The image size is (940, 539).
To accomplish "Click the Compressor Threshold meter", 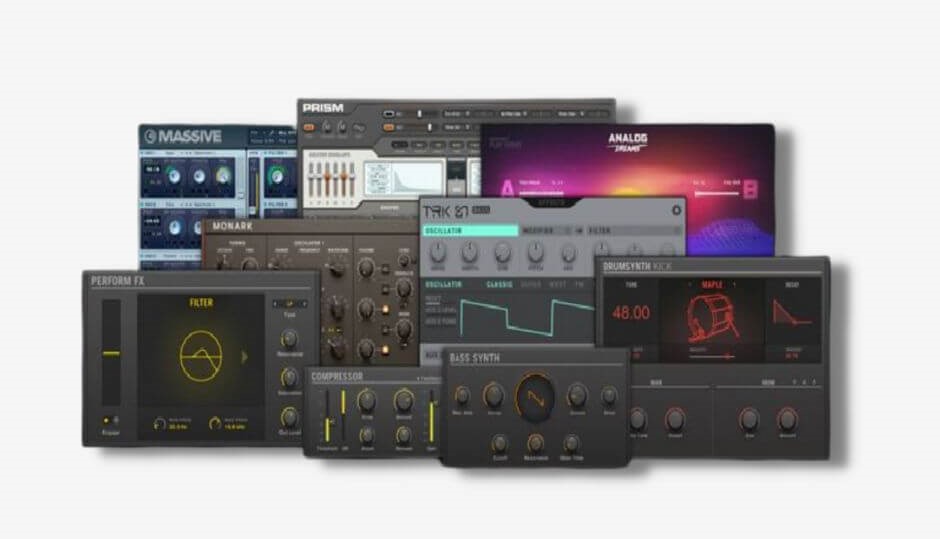I will [326, 420].
